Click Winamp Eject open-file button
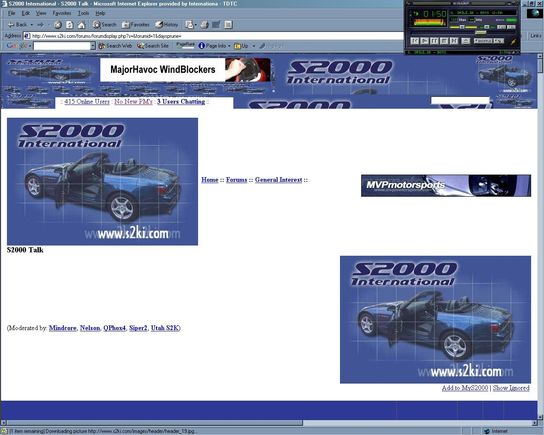Image resolution: width=544 pixels, height=435 pixels. (x=466, y=41)
